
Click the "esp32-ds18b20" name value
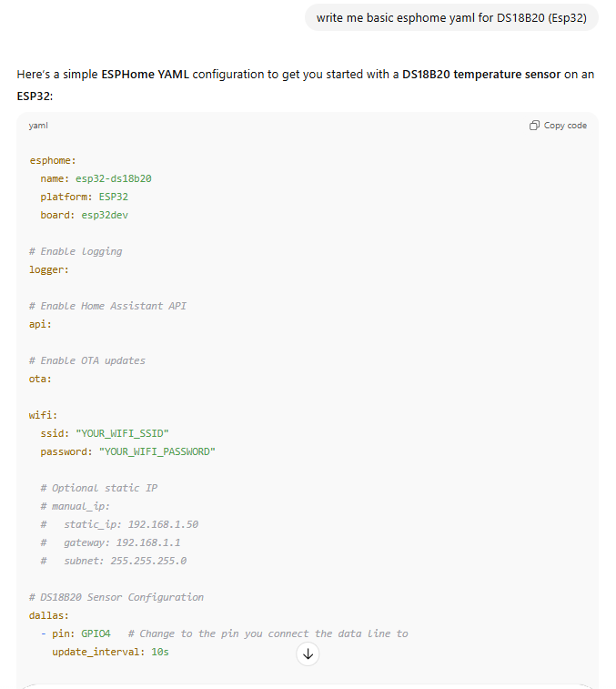coord(114,178)
